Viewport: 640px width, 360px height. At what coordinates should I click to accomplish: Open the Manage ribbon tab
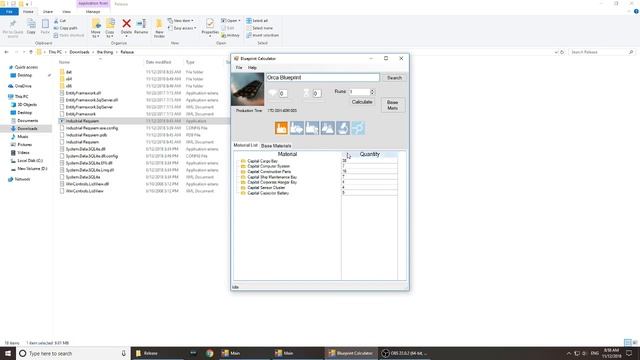93,12
